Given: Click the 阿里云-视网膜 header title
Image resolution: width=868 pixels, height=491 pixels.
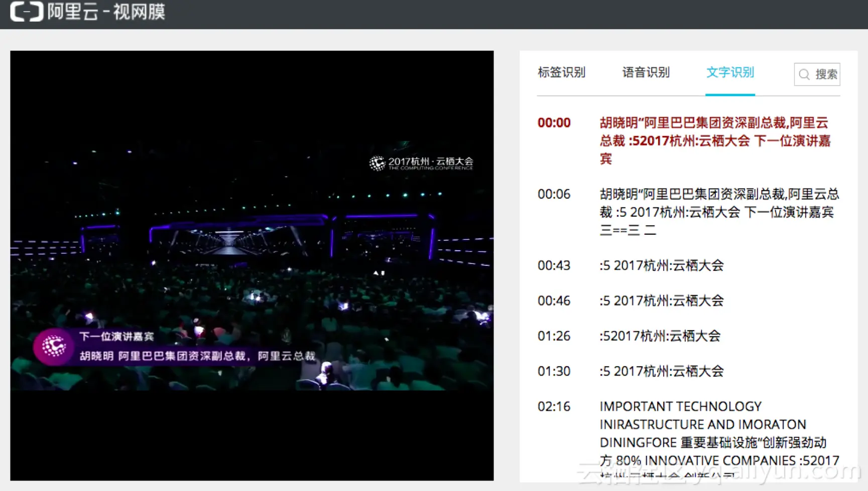Looking at the screenshot, I should (x=106, y=12).
